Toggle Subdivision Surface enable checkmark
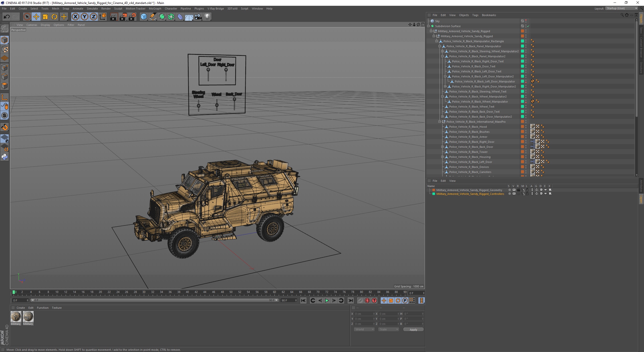644x352 pixels. click(528, 26)
